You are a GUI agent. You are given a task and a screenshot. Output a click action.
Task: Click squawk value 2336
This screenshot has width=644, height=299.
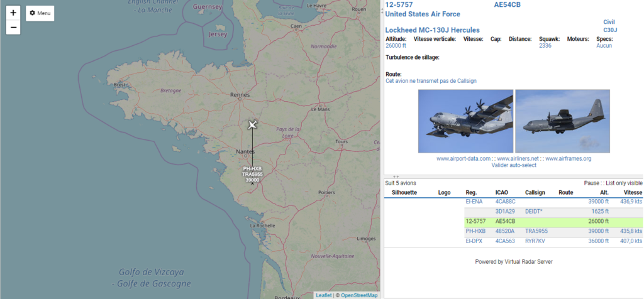(x=545, y=46)
